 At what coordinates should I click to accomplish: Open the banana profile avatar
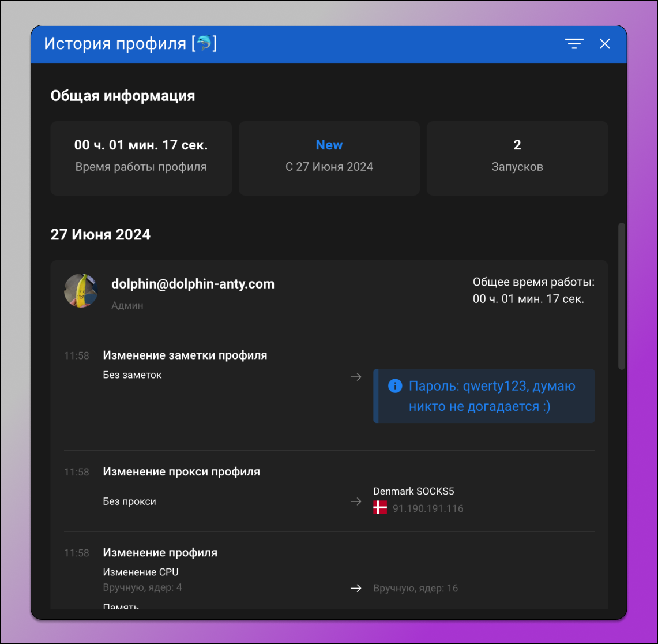click(81, 291)
